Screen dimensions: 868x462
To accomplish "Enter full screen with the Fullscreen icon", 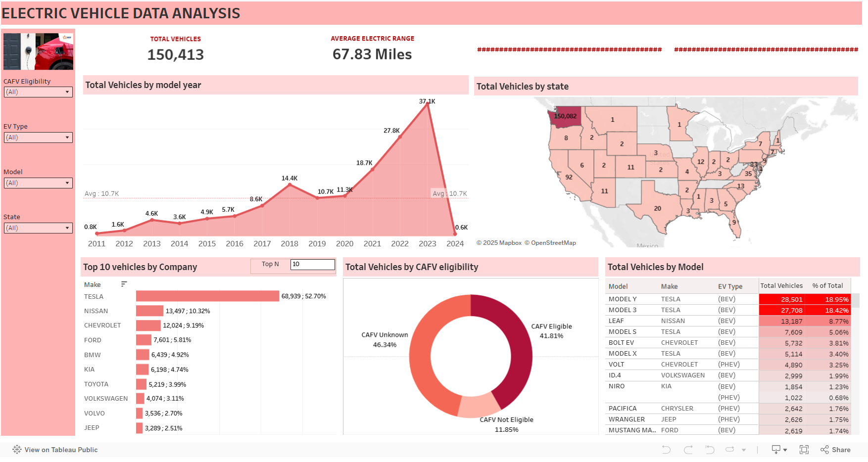I will click(x=804, y=450).
